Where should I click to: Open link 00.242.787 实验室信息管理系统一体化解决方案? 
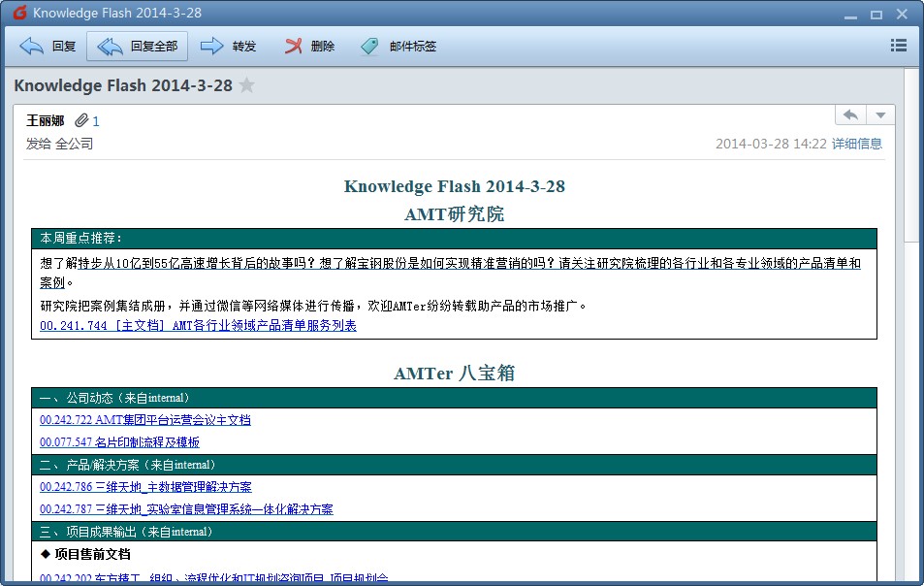(x=186, y=509)
